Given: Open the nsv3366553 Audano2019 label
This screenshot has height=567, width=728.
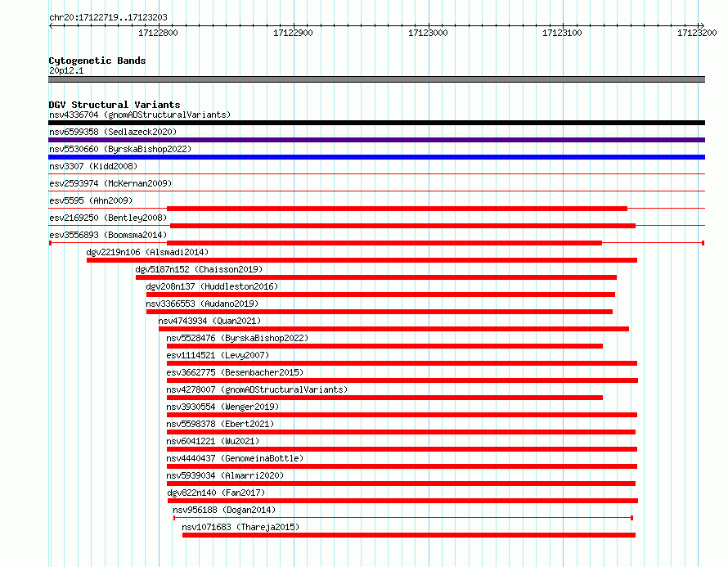Looking at the screenshot, I should point(202,304).
